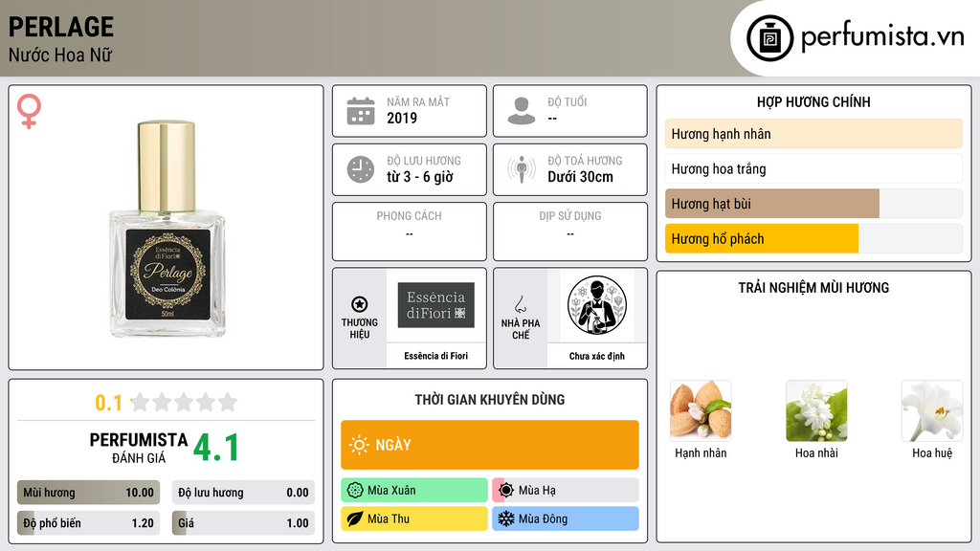Viewport: 980px width, 551px height.
Task: Click the Chưa xác định perfumer caption
Action: pos(597,356)
